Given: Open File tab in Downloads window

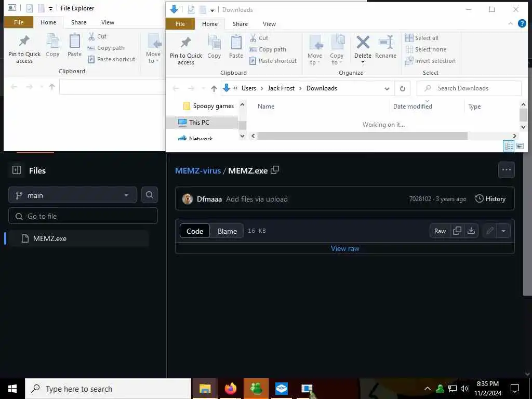Looking at the screenshot, I should 180,24.
